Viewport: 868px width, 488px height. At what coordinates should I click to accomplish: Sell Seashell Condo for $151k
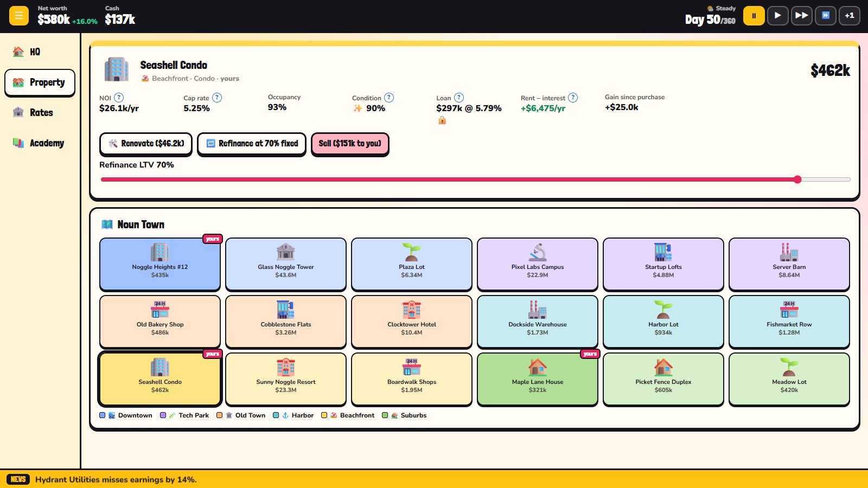click(x=350, y=144)
